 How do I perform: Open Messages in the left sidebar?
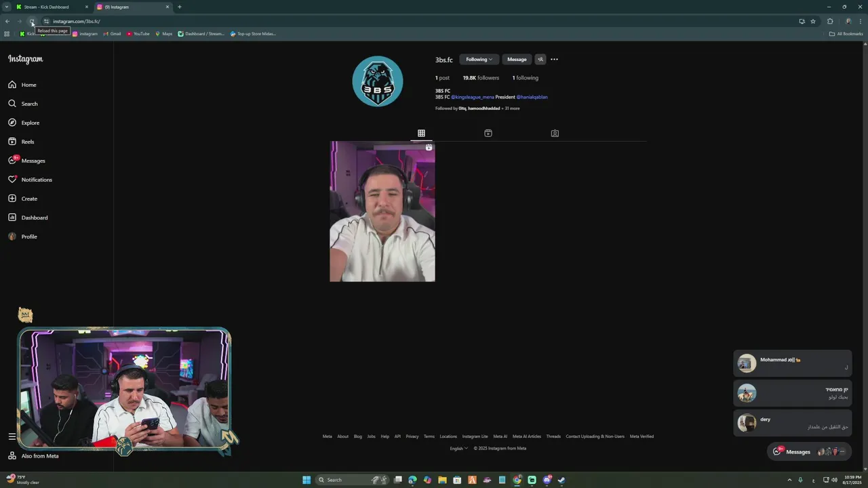point(26,161)
